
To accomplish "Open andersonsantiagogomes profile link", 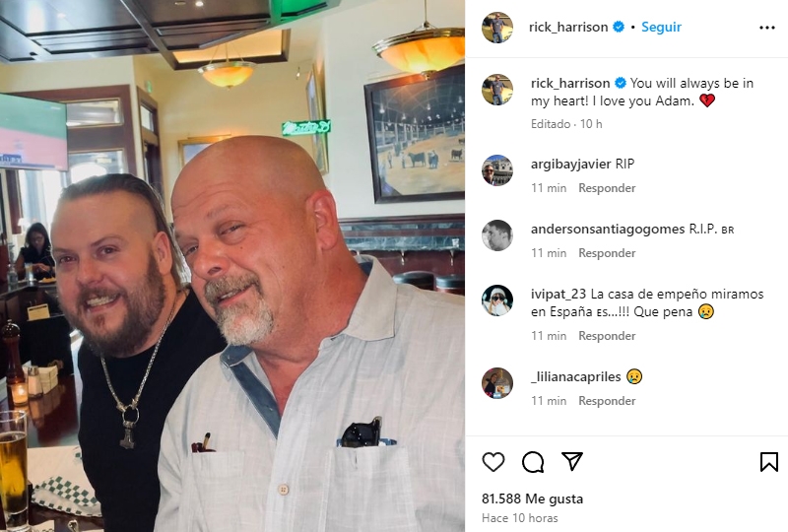I will [608, 229].
